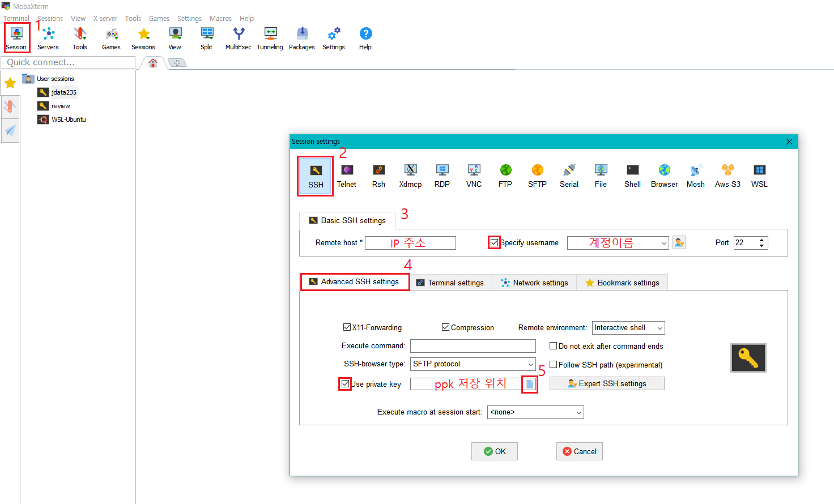Open the Servers toolbar icon
Screen dimensions: 834x504
pos(48,39)
